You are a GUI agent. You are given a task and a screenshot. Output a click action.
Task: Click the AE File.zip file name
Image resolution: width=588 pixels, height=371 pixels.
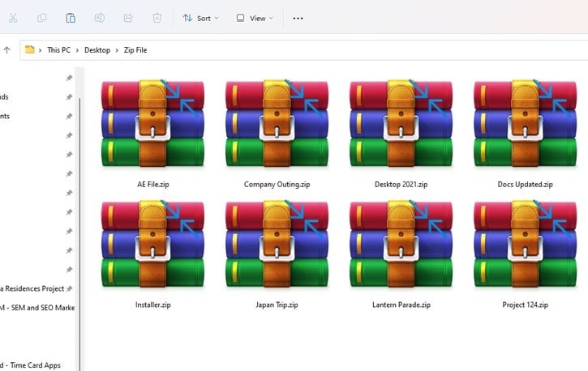(x=153, y=184)
